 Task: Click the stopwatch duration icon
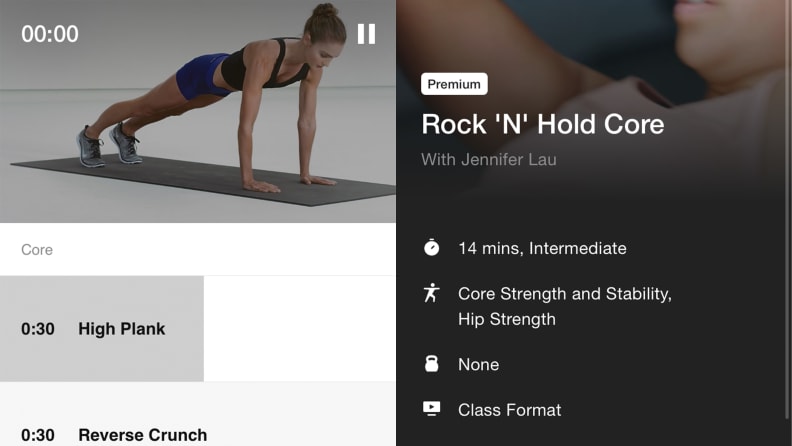click(431, 247)
